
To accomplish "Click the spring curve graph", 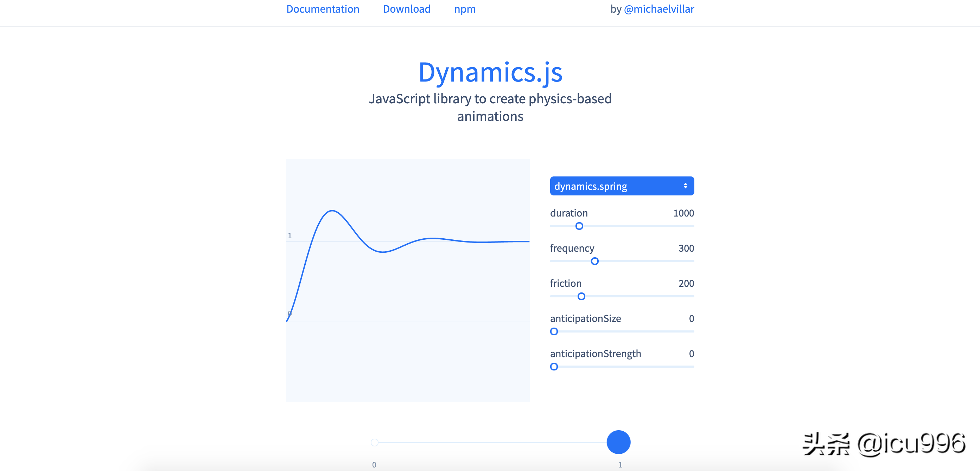I will point(408,280).
